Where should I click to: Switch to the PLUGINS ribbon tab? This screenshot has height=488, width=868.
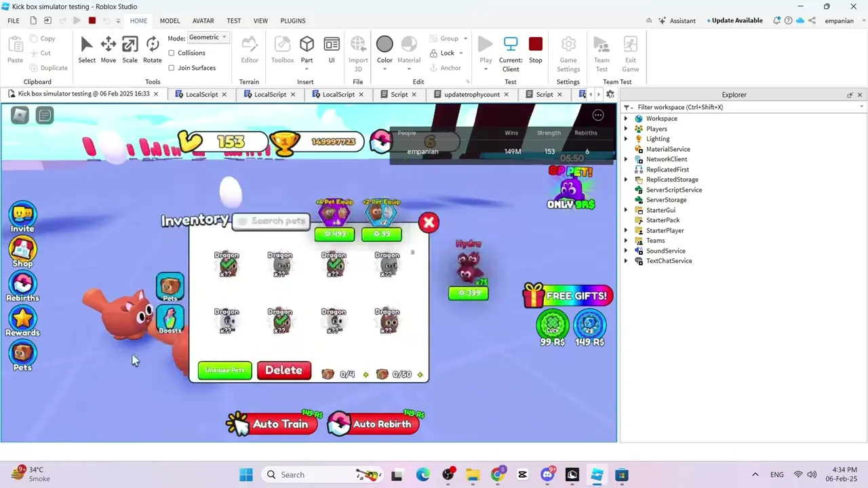click(x=293, y=21)
